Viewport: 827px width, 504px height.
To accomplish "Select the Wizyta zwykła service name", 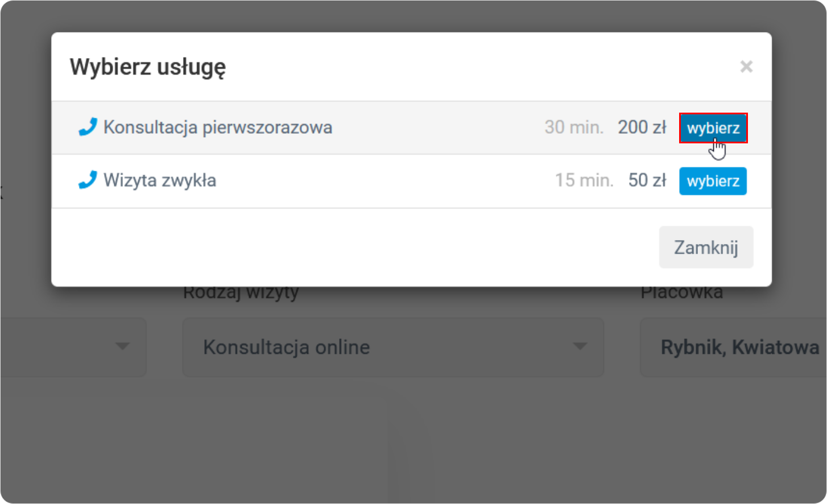I will click(160, 180).
